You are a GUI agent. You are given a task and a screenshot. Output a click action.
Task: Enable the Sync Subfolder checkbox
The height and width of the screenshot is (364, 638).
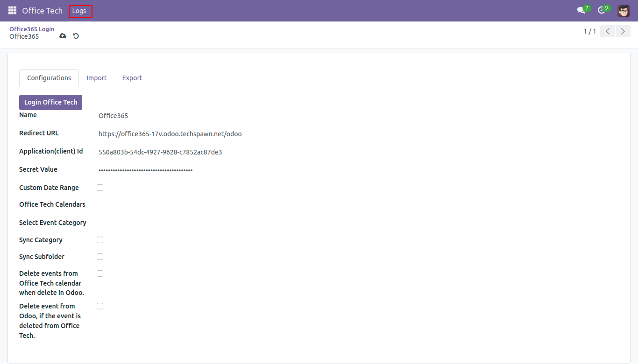(100, 257)
